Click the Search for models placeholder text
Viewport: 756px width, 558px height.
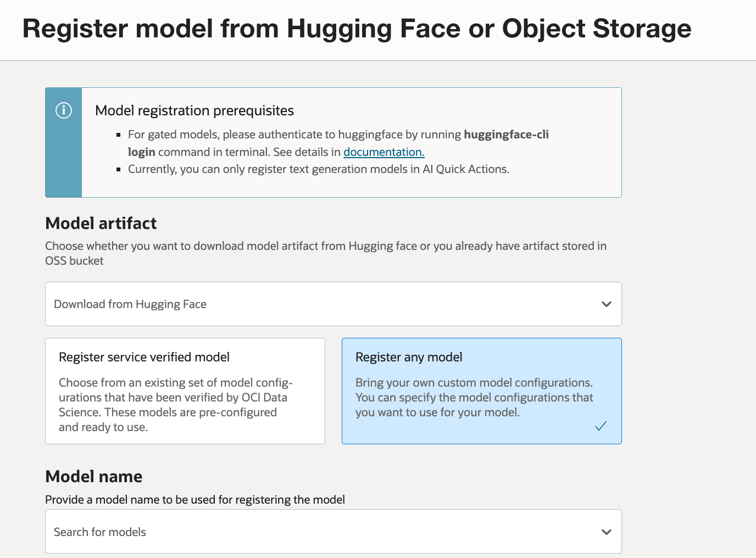click(100, 532)
